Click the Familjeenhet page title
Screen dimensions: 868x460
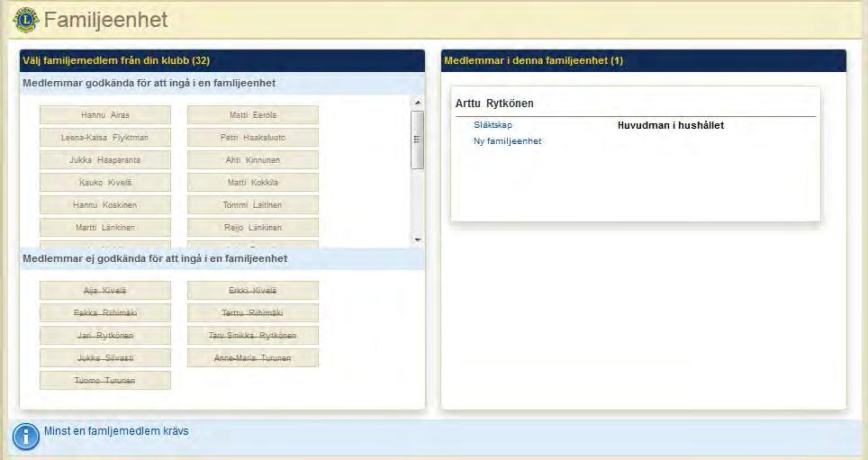pyautogui.click(x=105, y=20)
